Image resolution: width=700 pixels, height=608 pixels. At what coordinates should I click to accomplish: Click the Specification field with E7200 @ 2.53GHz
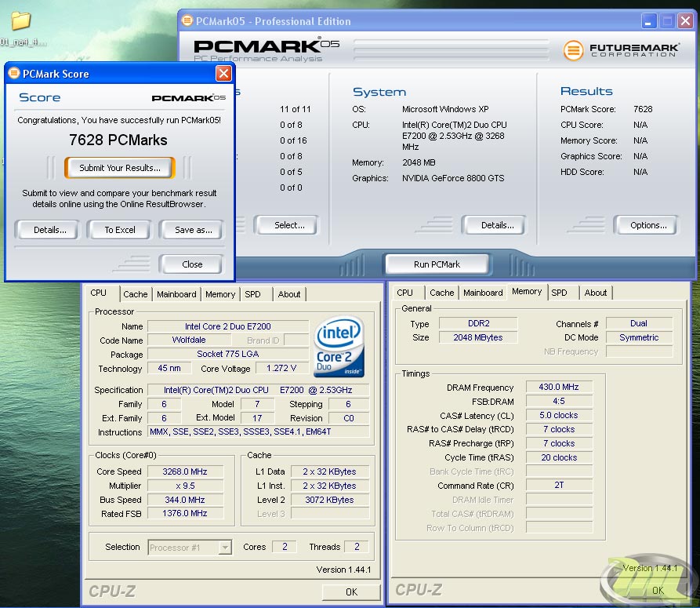click(x=259, y=390)
